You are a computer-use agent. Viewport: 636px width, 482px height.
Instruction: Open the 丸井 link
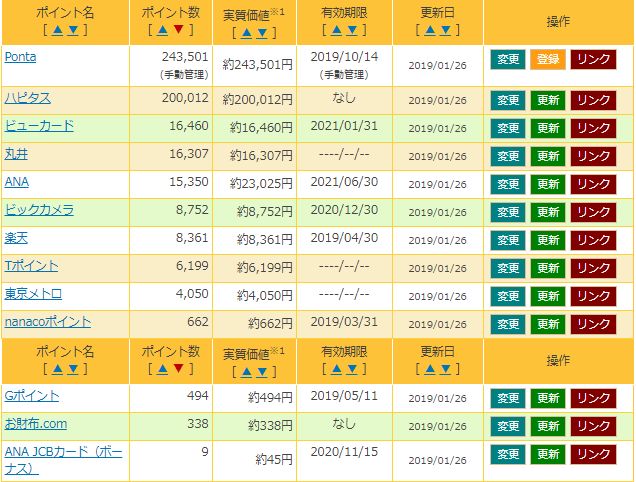[16, 154]
